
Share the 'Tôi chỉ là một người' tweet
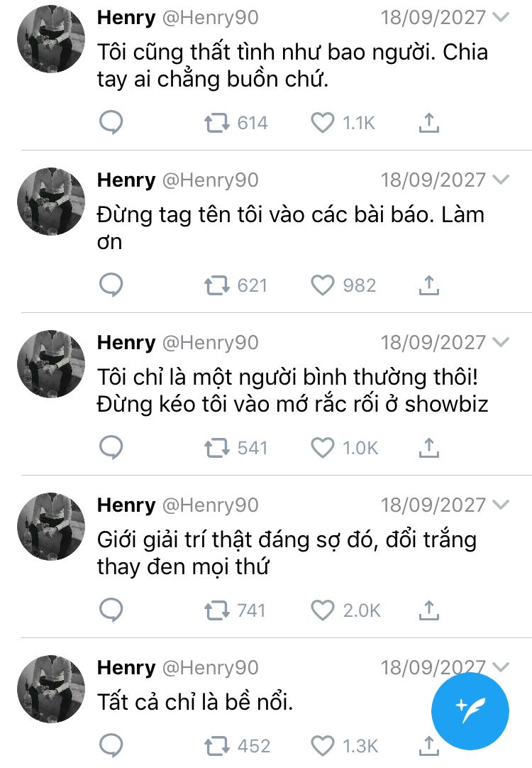click(x=428, y=448)
